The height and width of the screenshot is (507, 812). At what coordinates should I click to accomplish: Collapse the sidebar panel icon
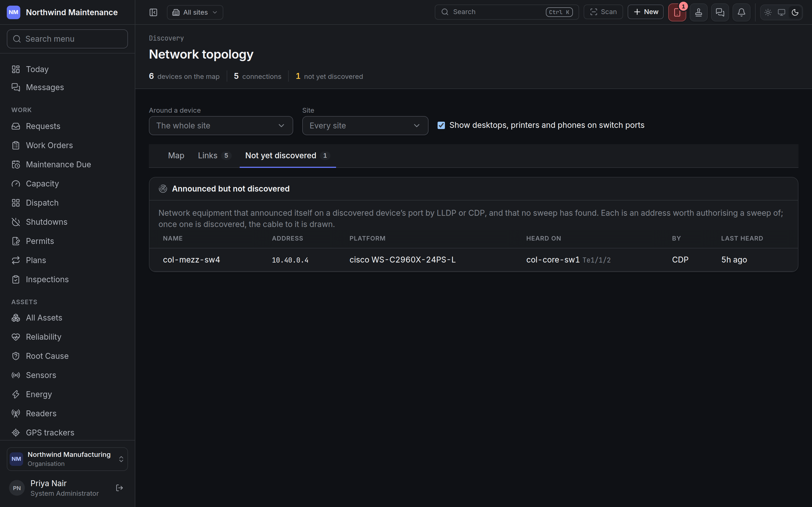pyautogui.click(x=153, y=12)
